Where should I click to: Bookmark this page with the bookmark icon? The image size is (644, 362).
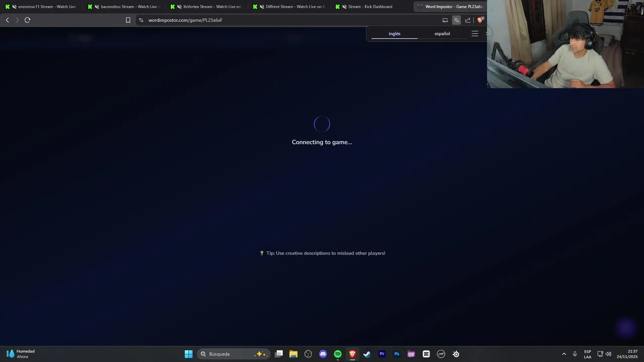tap(128, 20)
